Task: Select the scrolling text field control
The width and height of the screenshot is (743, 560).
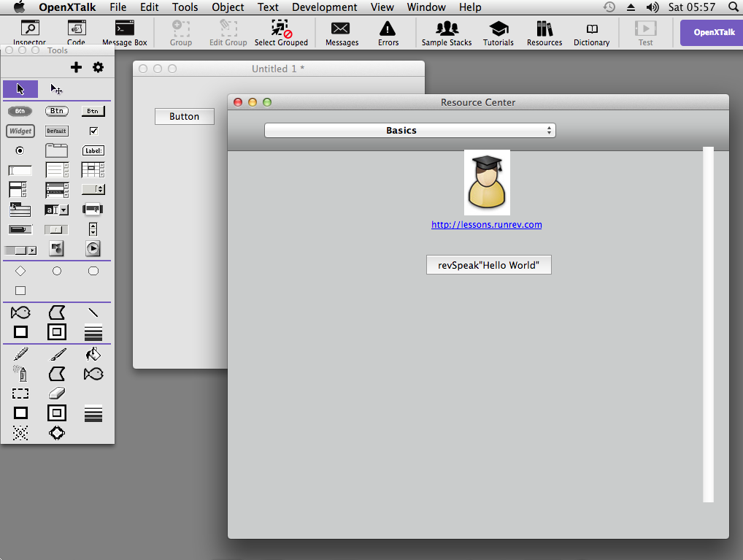Action: (57, 170)
